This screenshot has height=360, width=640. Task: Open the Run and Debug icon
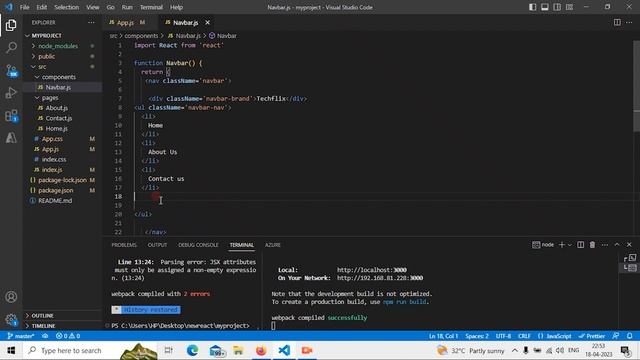(11, 93)
